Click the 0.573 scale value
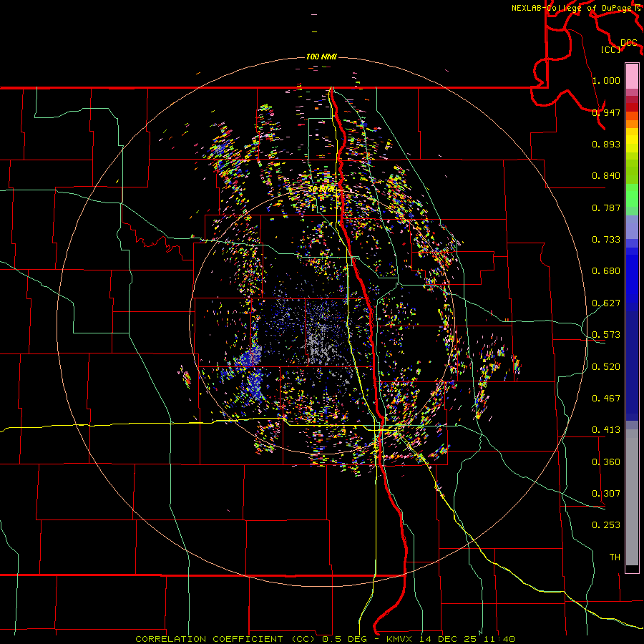644x644 pixels. tap(606, 335)
